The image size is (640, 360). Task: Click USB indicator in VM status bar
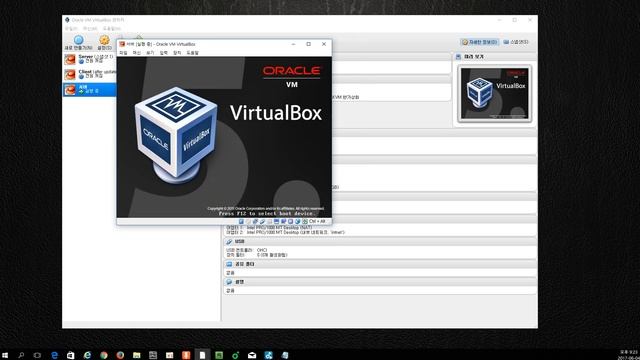click(x=262, y=222)
